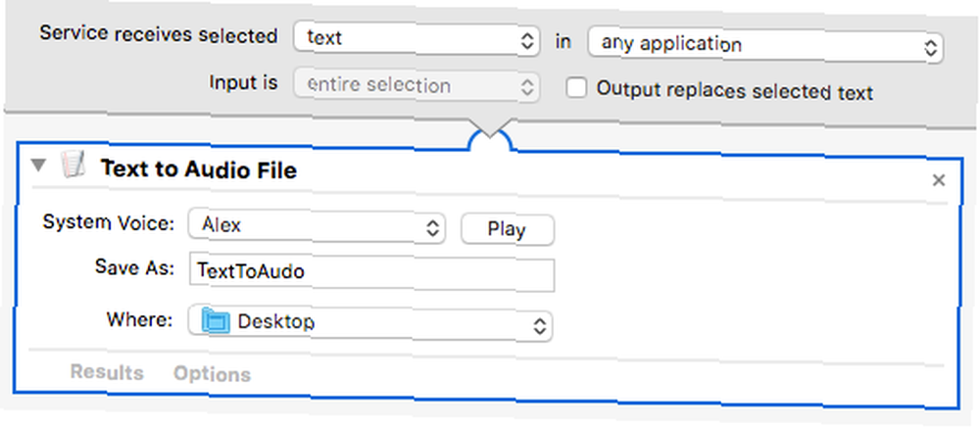The image size is (980, 428).
Task: Collapse the Text to Audio File action
Action: (39, 166)
